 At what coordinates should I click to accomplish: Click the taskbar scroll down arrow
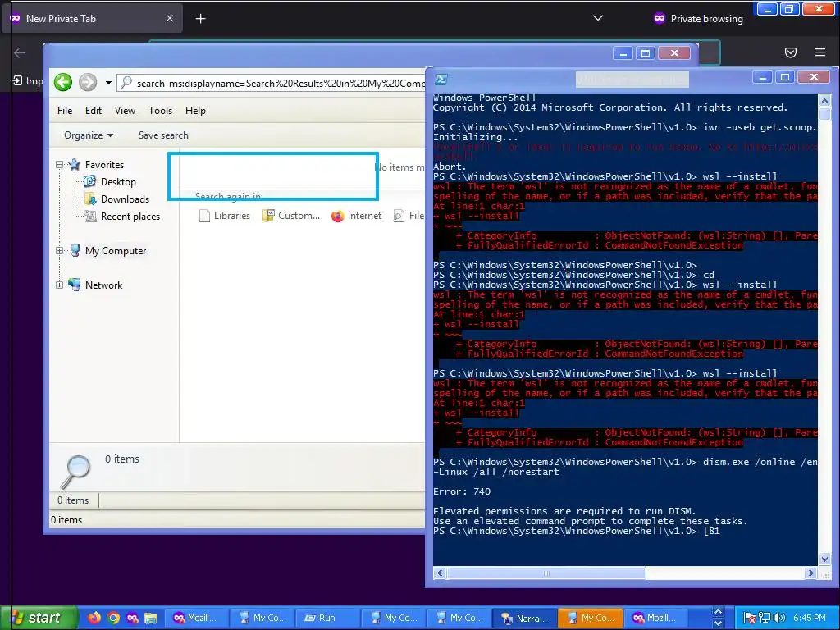(x=718, y=623)
